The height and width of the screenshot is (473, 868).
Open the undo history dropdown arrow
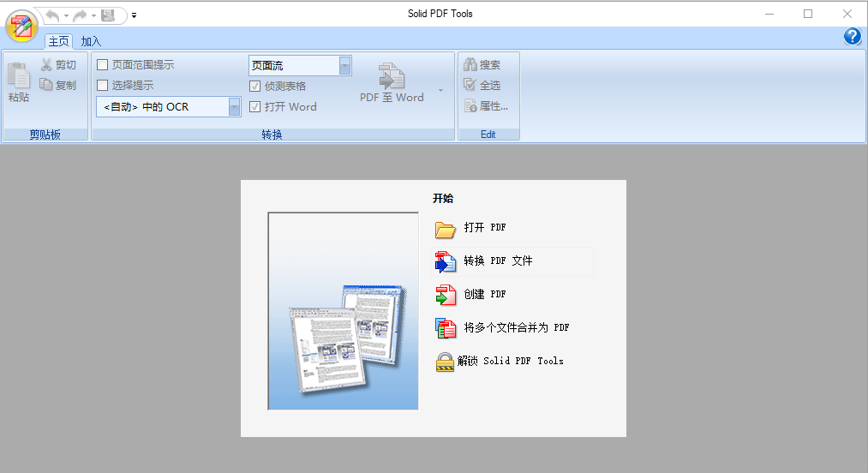click(67, 15)
